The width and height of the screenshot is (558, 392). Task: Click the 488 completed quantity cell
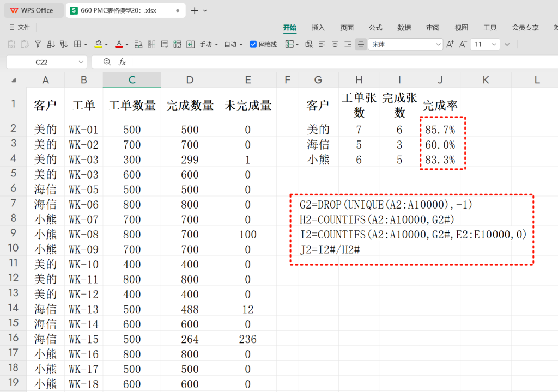190,309
